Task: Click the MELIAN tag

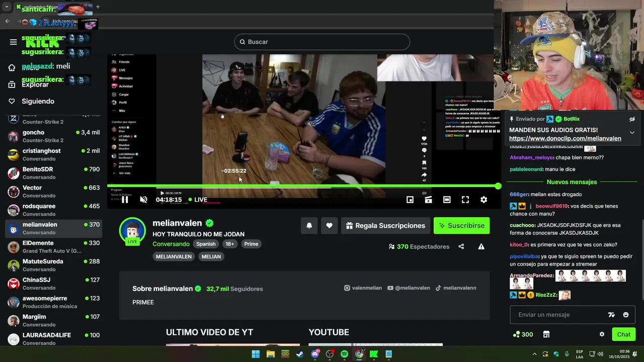Action: pyautogui.click(x=211, y=256)
